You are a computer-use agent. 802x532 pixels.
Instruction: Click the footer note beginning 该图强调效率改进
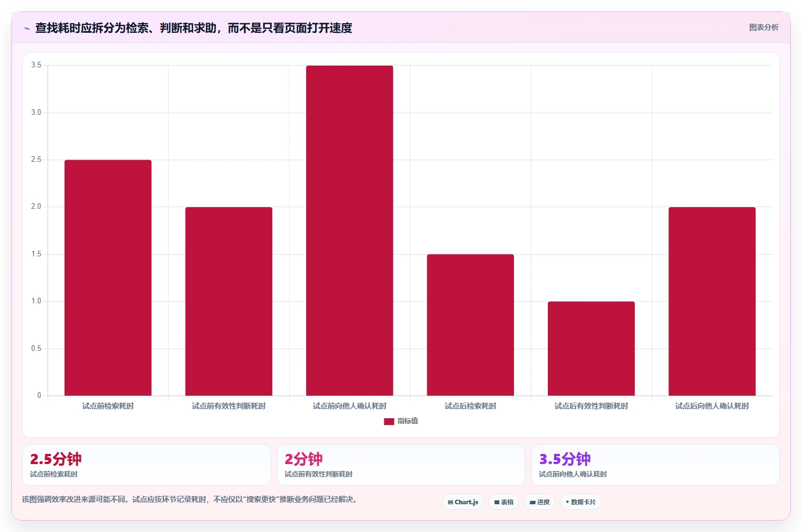[190, 500]
